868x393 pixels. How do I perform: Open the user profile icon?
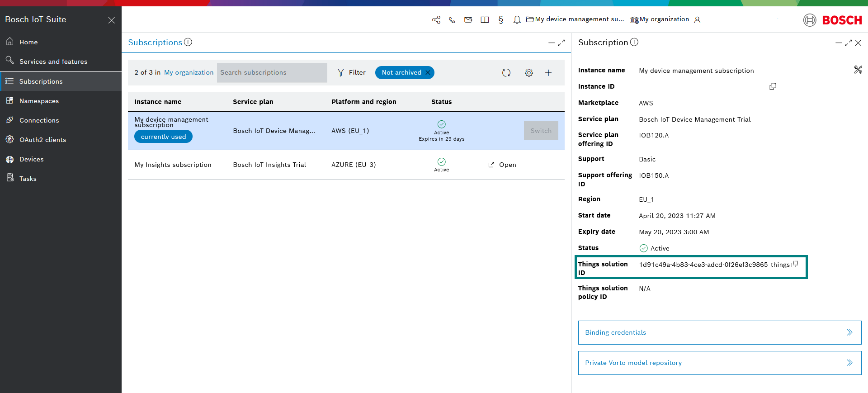(x=698, y=20)
